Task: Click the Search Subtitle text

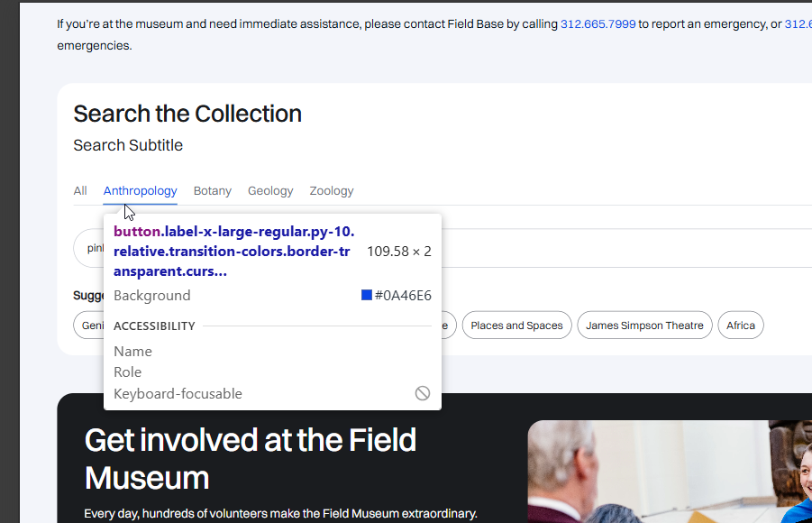Action: tap(128, 145)
